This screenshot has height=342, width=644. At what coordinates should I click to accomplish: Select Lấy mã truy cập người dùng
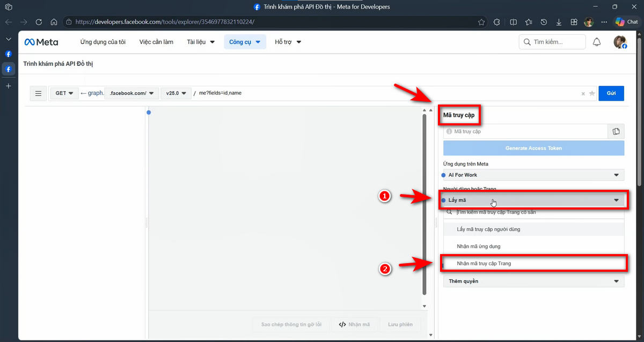[533, 229]
